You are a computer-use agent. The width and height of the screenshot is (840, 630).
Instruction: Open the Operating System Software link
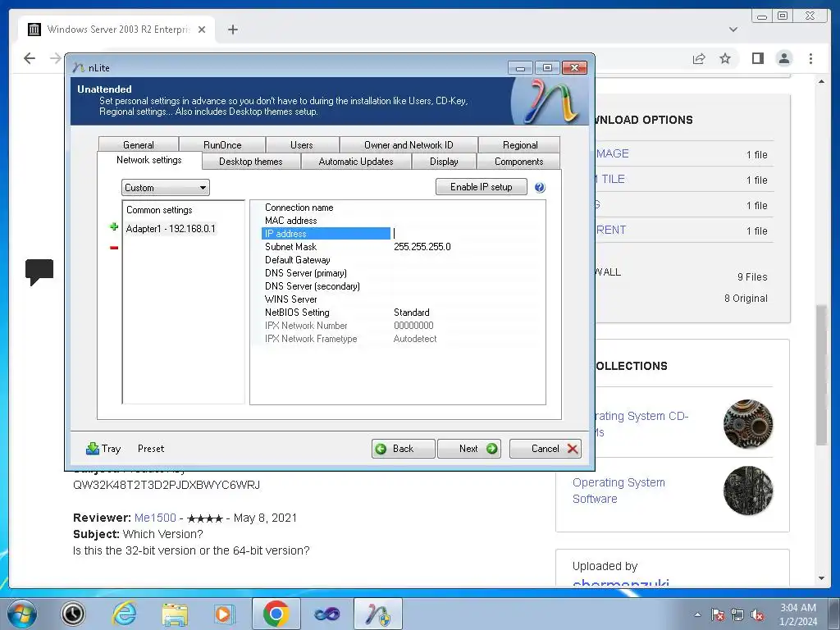pos(619,491)
